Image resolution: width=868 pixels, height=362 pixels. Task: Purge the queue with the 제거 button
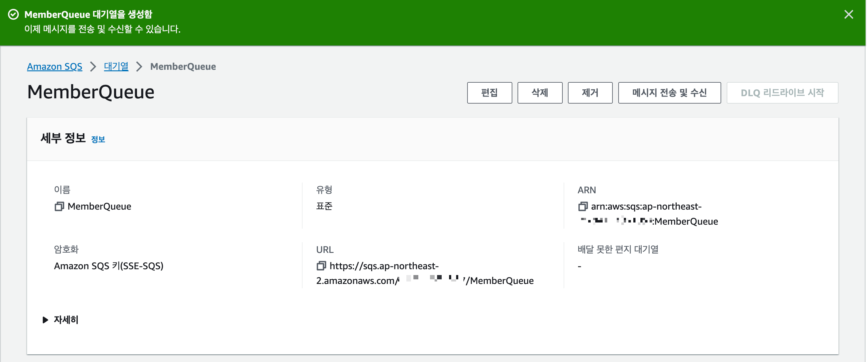pyautogui.click(x=590, y=93)
